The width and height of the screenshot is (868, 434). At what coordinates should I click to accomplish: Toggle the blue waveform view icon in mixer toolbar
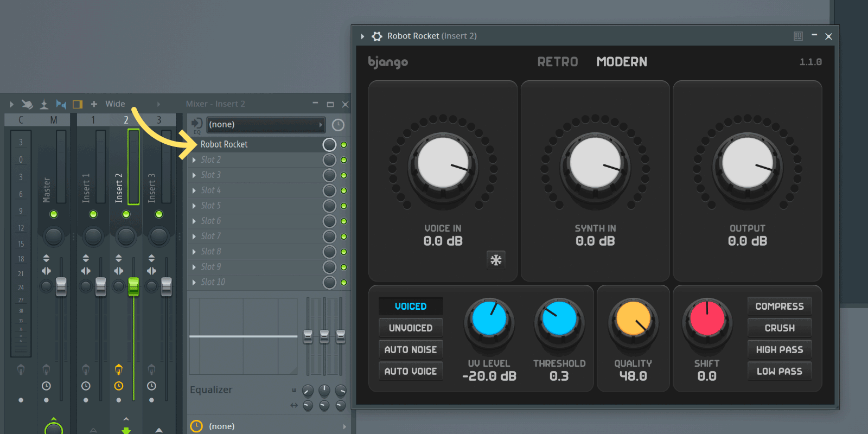pos(61,104)
